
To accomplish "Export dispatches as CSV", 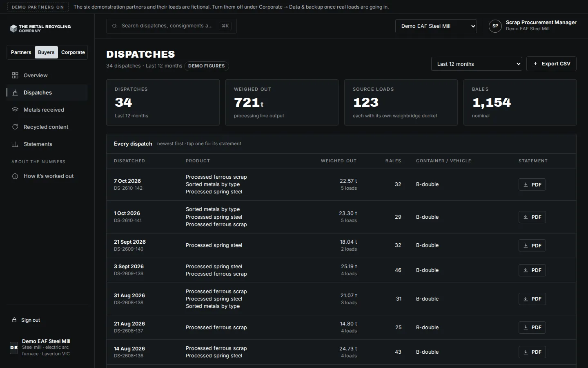I will pyautogui.click(x=551, y=64).
